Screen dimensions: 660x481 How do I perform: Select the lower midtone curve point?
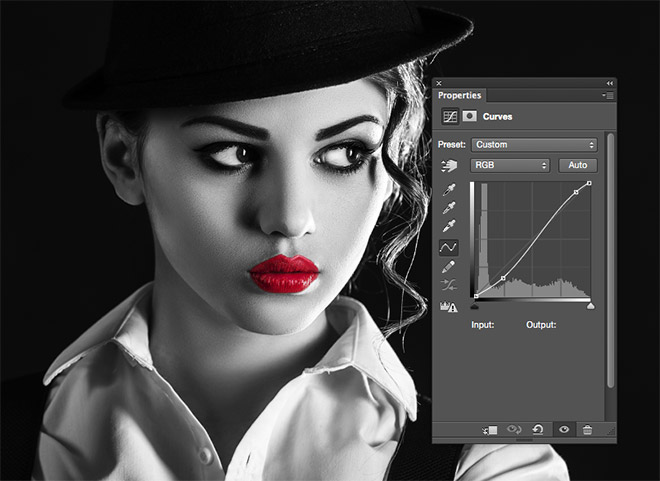(503, 278)
